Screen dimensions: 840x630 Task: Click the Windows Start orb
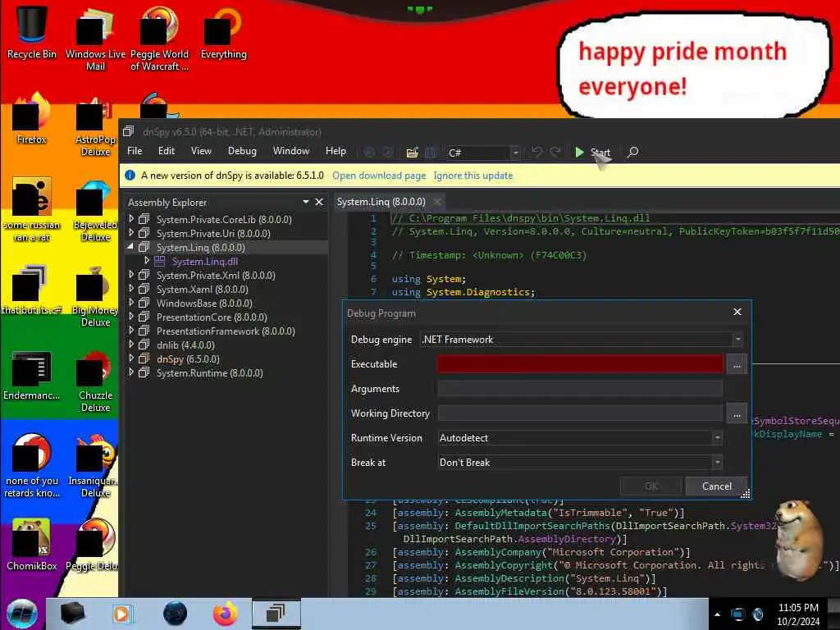click(x=22, y=614)
